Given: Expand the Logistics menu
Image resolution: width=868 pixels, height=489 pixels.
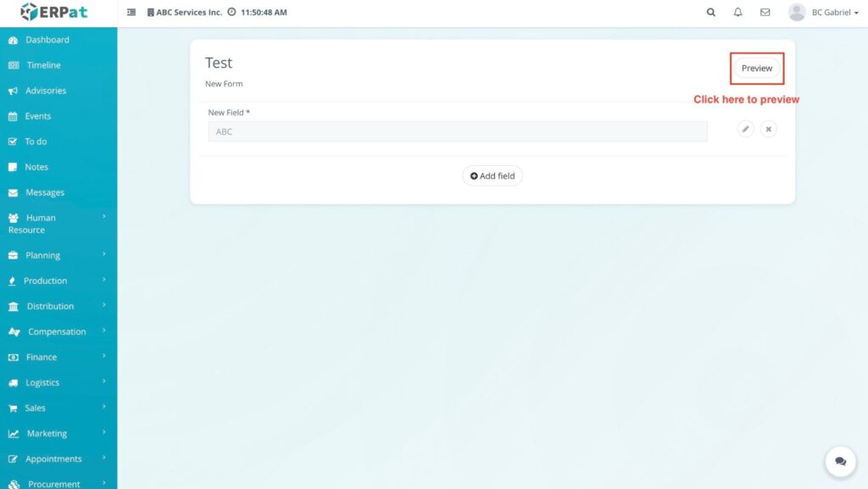Looking at the screenshot, I should click(58, 382).
